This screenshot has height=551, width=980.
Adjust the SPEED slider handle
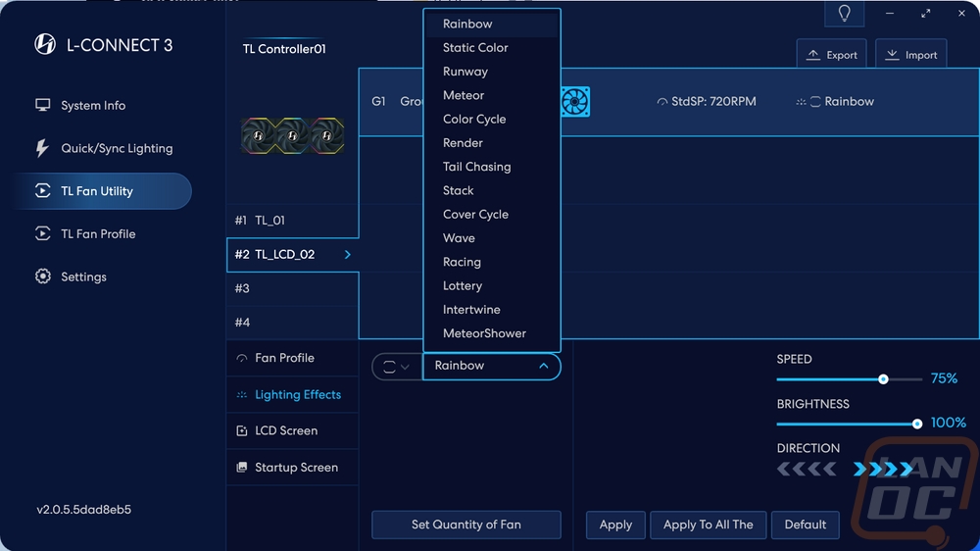pos(883,379)
